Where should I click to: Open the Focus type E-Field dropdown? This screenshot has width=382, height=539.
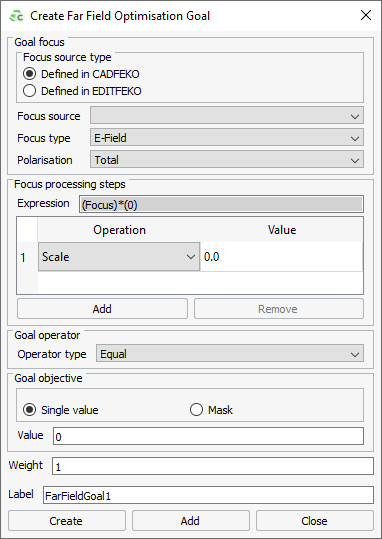click(x=227, y=138)
